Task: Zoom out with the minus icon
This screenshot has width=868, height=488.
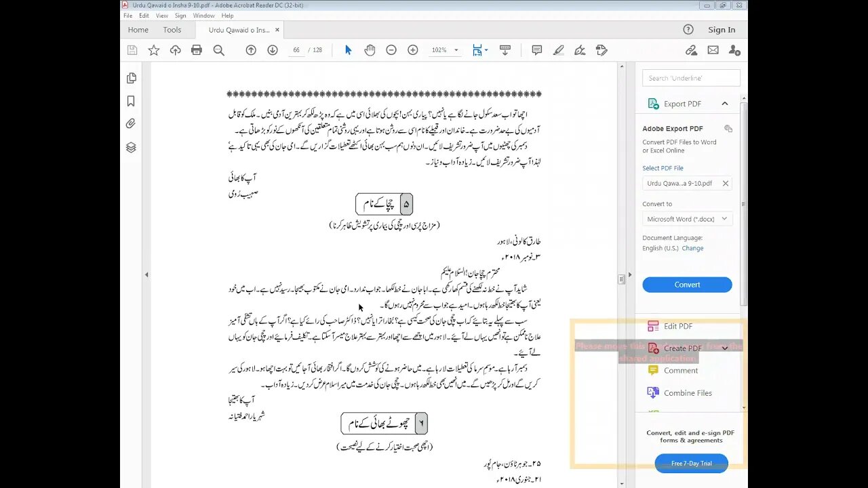Action: pyautogui.click(x=391, y=50)
